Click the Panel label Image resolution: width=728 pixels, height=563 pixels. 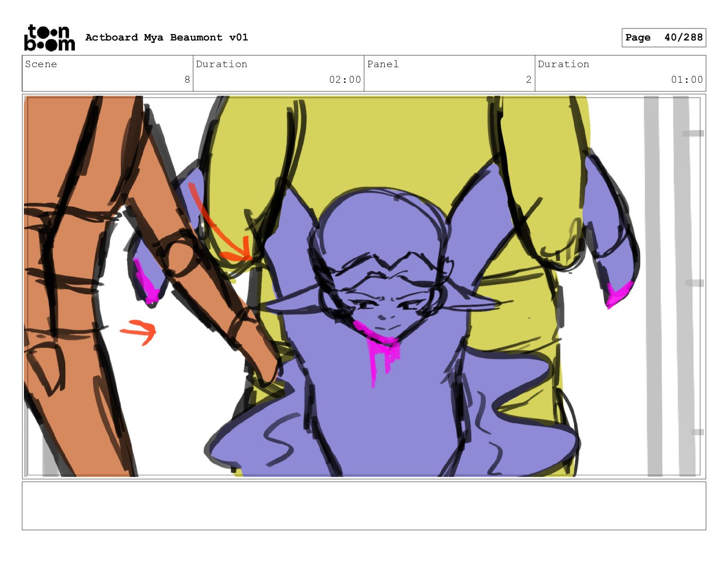383,64
